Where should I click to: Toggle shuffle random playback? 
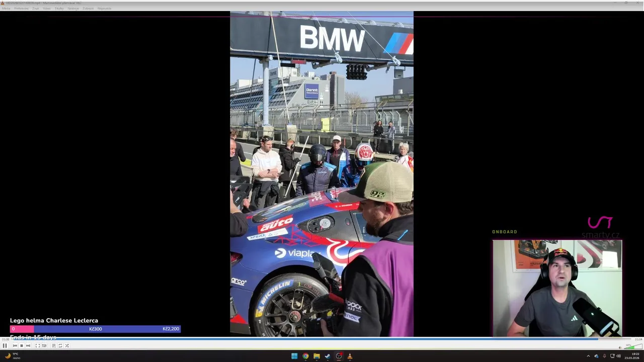pos(66,345)
